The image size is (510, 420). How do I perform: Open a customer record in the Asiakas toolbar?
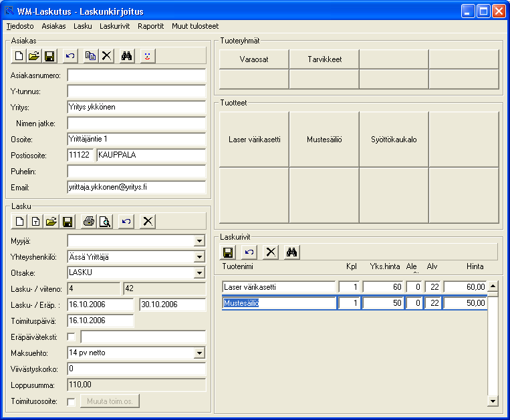(34, 56)
